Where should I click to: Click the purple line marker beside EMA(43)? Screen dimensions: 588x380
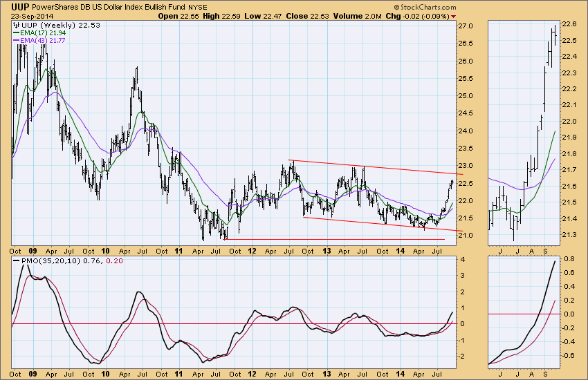pyautogui.click(x=16, y=40)
